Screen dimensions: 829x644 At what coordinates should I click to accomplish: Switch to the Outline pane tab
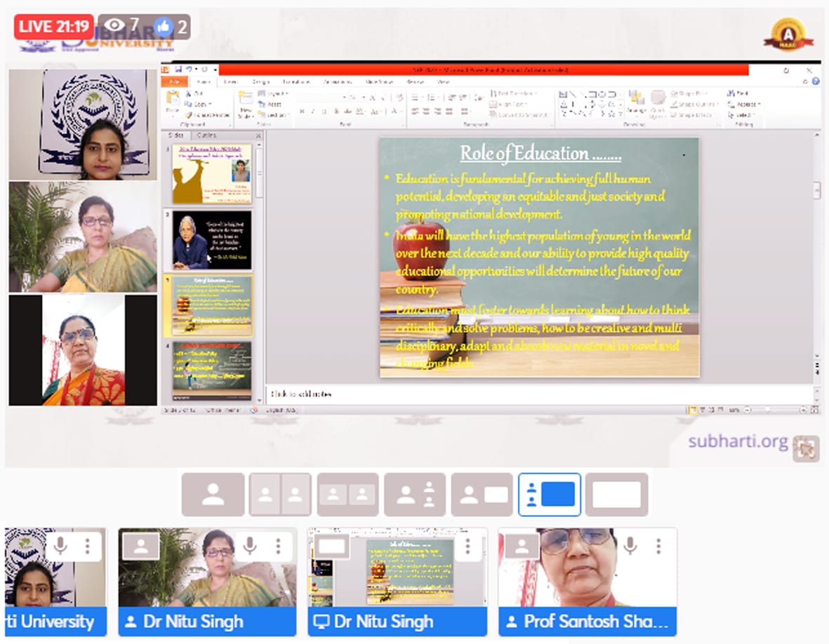(x=206, y=135)
